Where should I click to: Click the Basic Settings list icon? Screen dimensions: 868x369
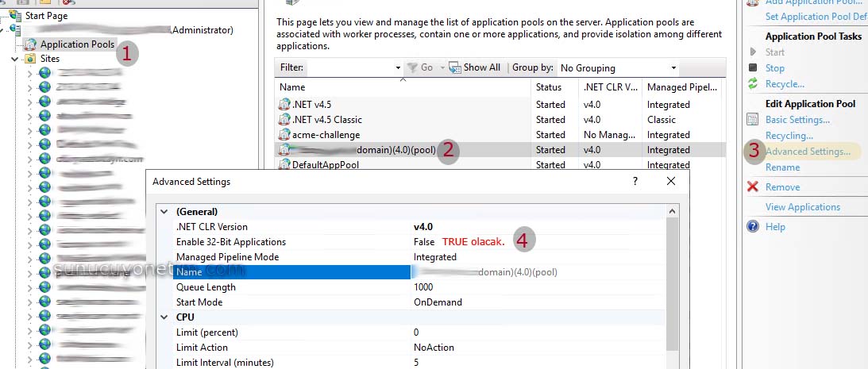tap(753, 119)
